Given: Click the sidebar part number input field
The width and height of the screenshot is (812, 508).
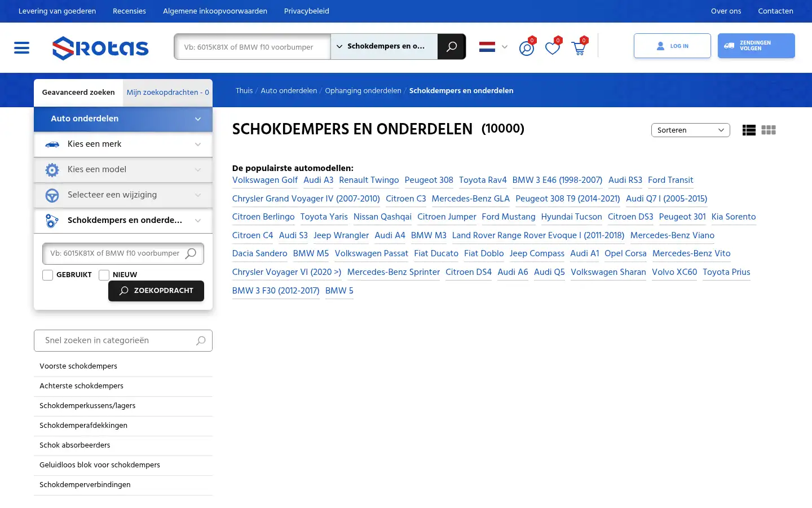Looking at the screenshot, I should tap(123, 254).
